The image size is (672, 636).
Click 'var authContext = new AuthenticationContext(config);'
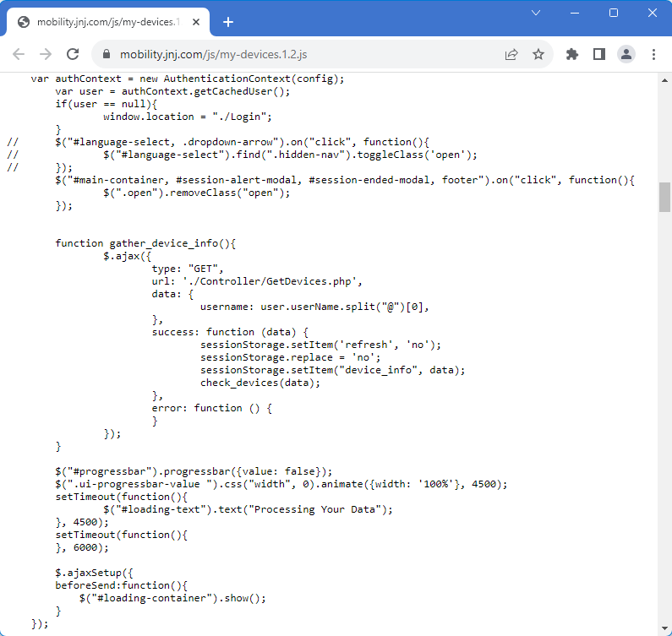(x=188, y=79)
